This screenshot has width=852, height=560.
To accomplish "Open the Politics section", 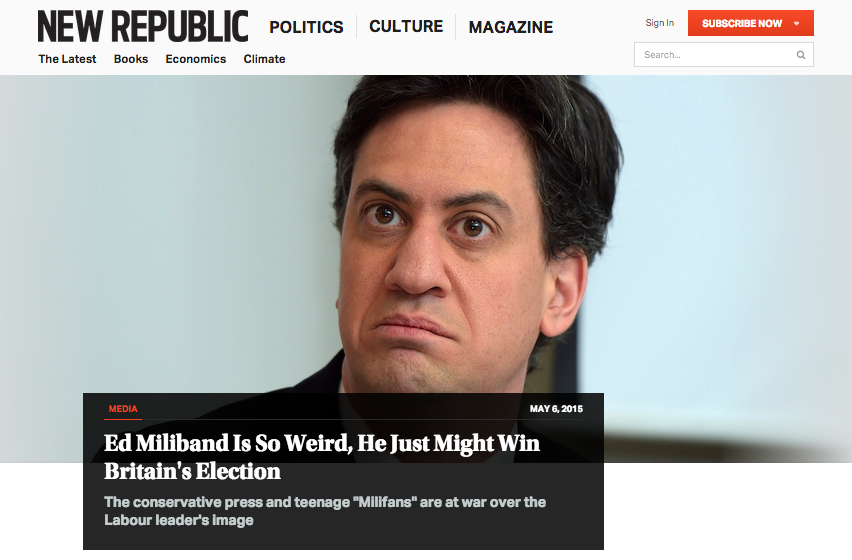I will (x=306, y=27).
